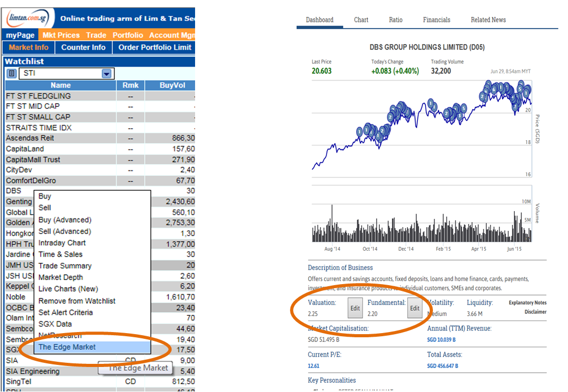Screen dimensions: 568x392
Task: Open the Mkt Prices menu
Action: point(63,35)
